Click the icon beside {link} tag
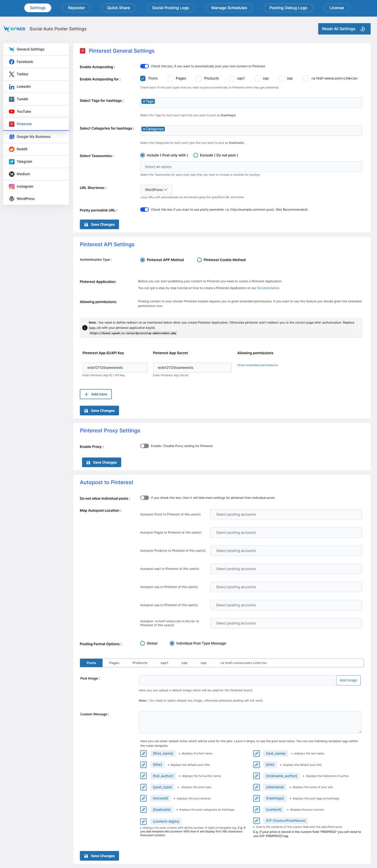The image size is (377, 868). [x=256, y=764]
